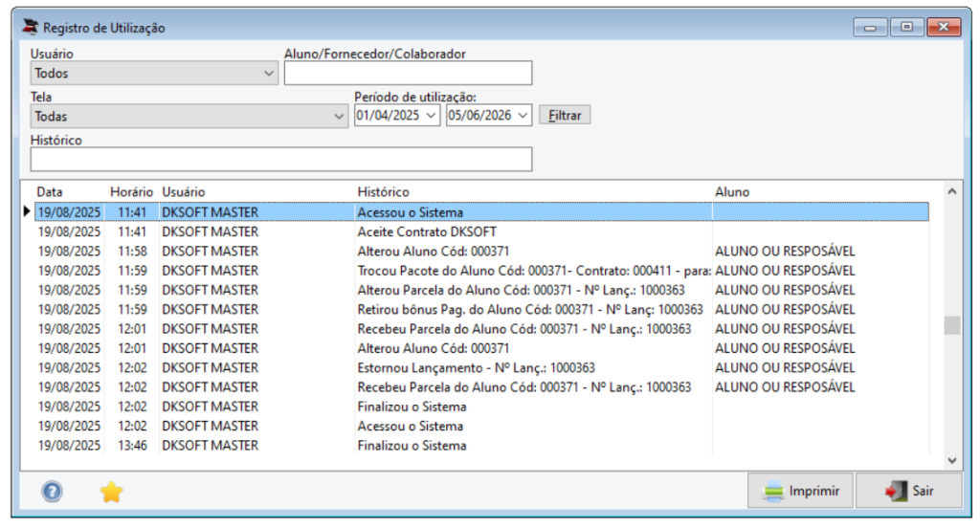
Task: Select the 11:58 Alterou Aluno Cód: 000371 row
Action: tap(482, 252)
